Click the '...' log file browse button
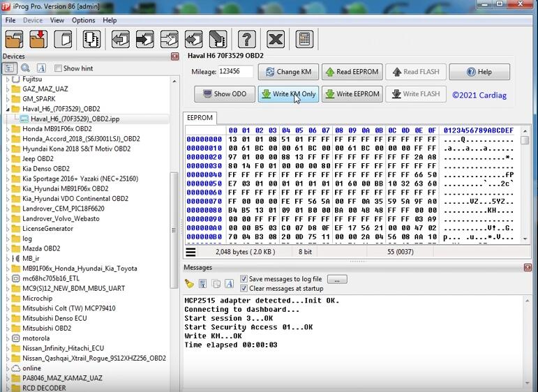Image resolution: width=538 pixels, height=392 pixels. pyautogui.click(x=337, y=279)
